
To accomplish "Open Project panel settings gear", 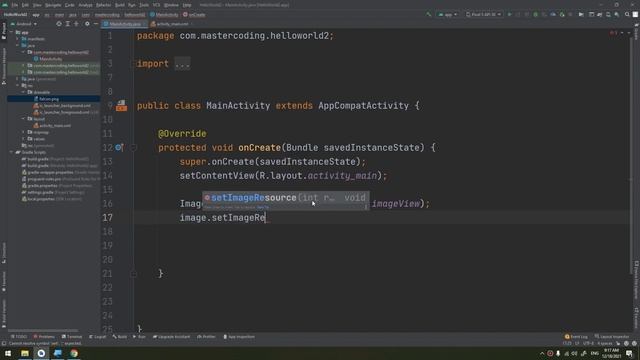I will pos(87,24).
